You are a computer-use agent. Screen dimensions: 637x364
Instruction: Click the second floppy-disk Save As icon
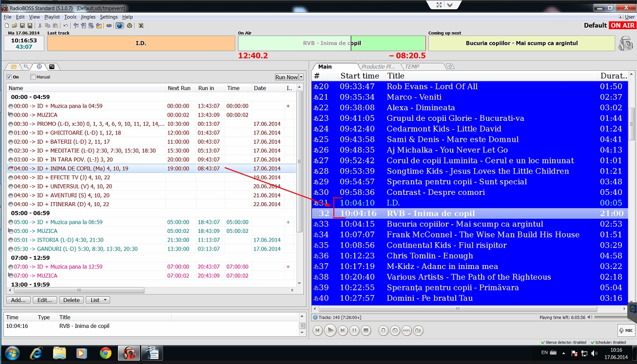coord(30,25)
